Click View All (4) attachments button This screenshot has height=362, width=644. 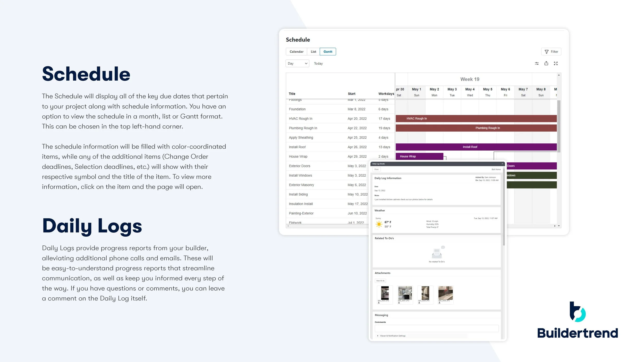coord(380,281)
